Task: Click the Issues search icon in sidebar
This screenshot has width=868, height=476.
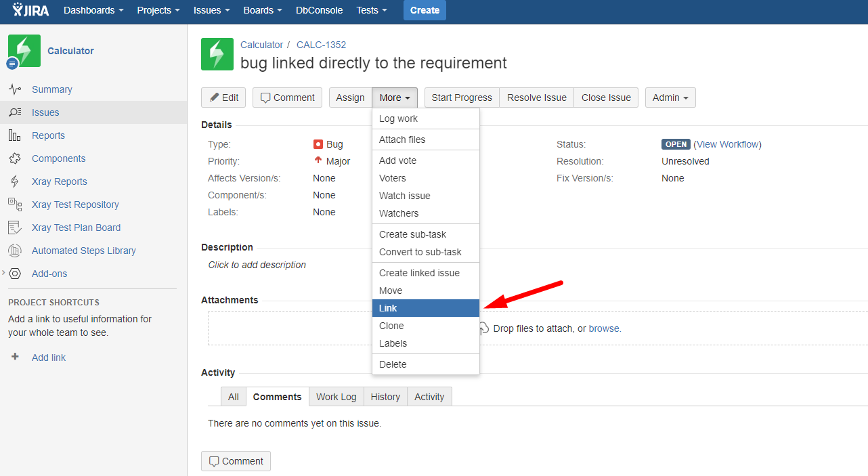Action: click(x=15, y=112)
